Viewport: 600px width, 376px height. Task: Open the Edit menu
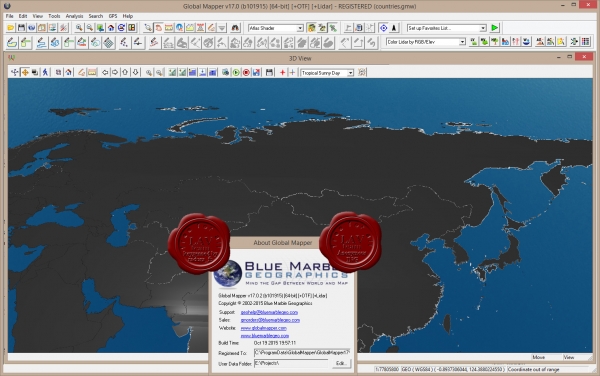pyautogui.click(x=23, y=16)
